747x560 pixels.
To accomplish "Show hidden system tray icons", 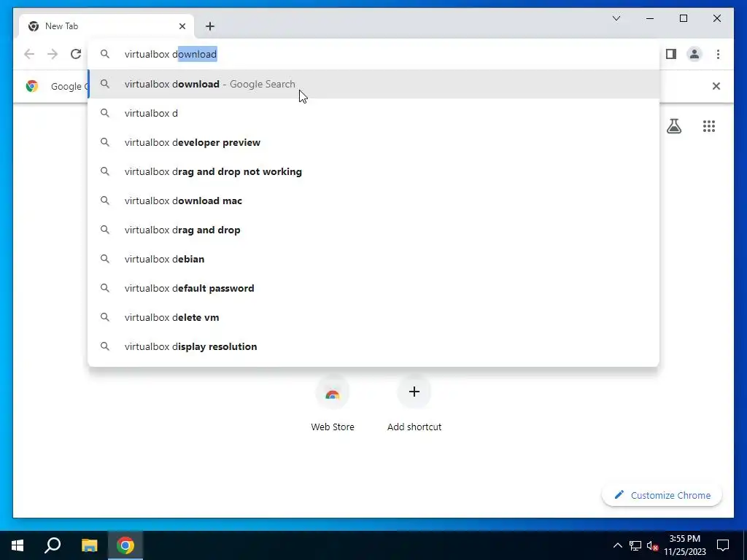I will [x=617, y=545].
